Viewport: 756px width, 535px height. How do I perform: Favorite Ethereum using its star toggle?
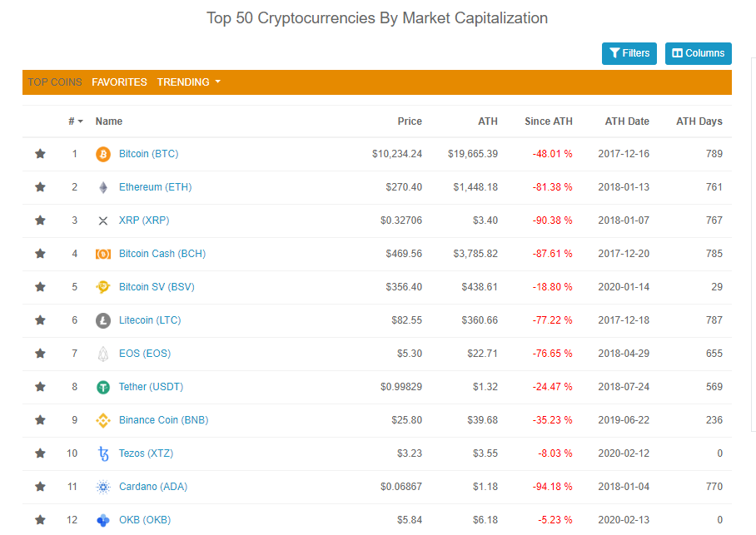coord(40,187)
